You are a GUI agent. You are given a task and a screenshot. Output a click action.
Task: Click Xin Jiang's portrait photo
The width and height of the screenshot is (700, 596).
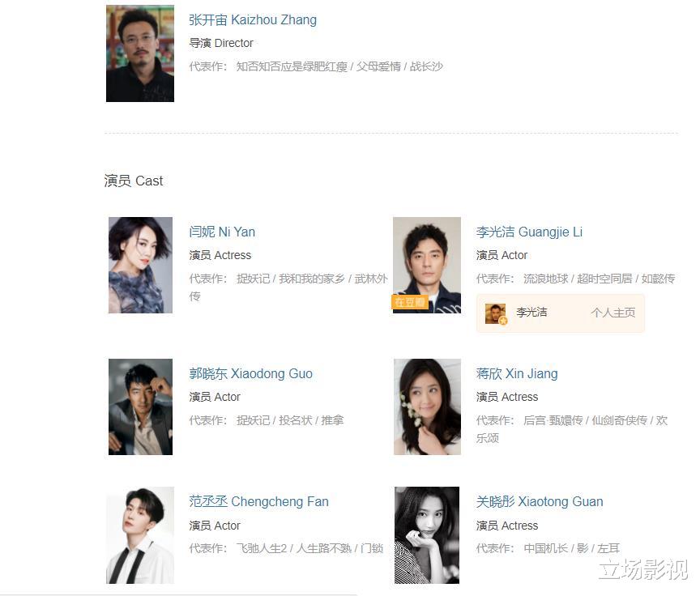tap(427, 407)
